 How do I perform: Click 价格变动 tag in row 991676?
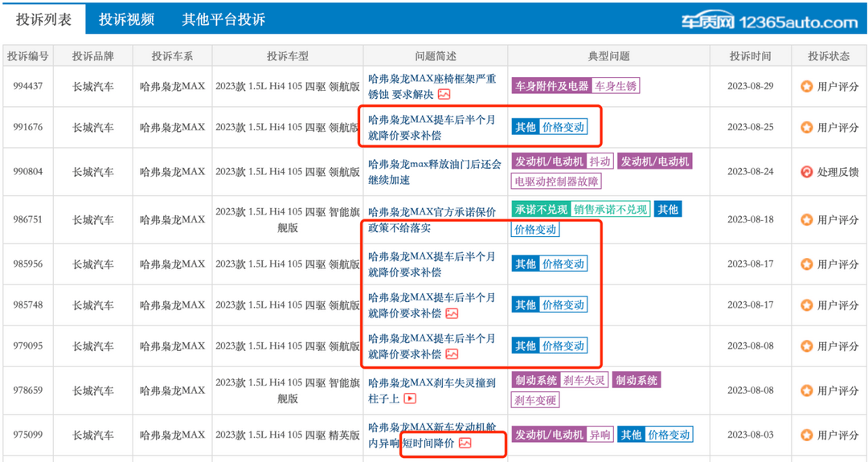[563, 127]
